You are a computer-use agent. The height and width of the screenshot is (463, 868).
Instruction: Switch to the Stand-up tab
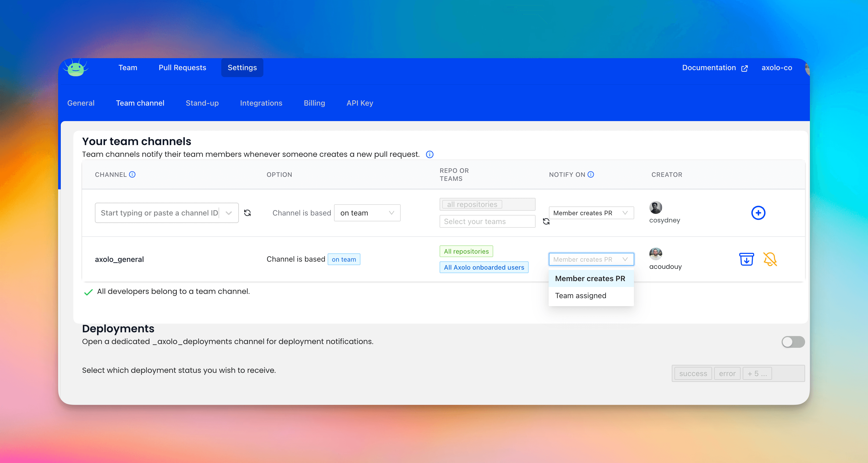(202, 103)
